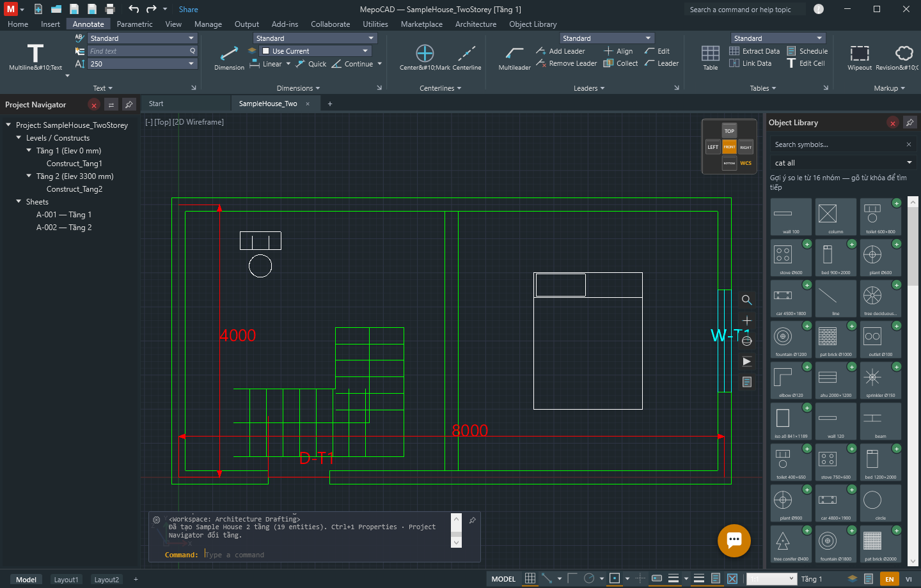Collapse the Tầng 1 (Elev 0 mm) node
This screenshot has width=921, height=588.
[29, 151]
